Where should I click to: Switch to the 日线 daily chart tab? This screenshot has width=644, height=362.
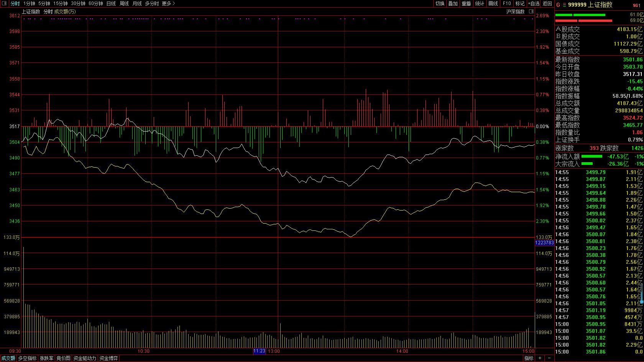[111, 3]
